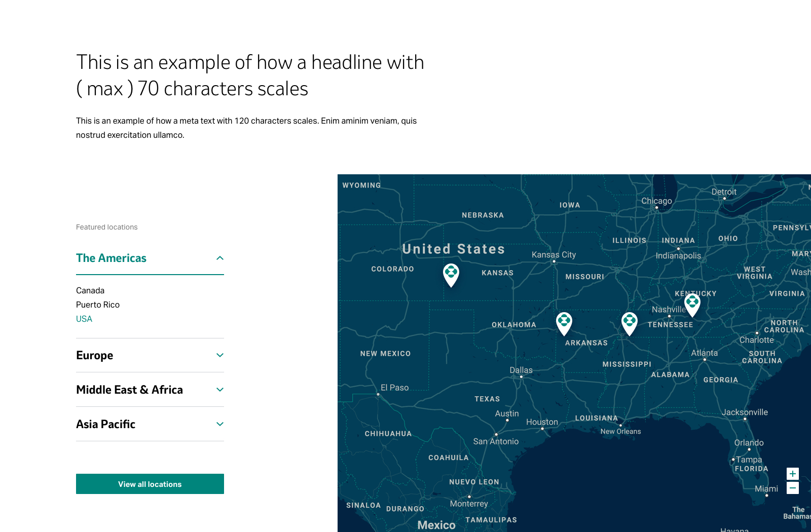
Task: Zoom in with the plus button
Action: click(793, 474)
